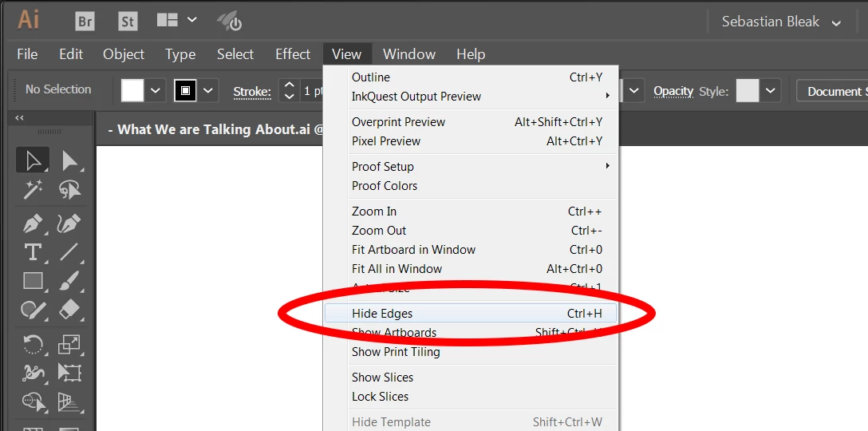868x431 pixels.
Task: Click the white fill color swatch
Action: tap(133, 91)
